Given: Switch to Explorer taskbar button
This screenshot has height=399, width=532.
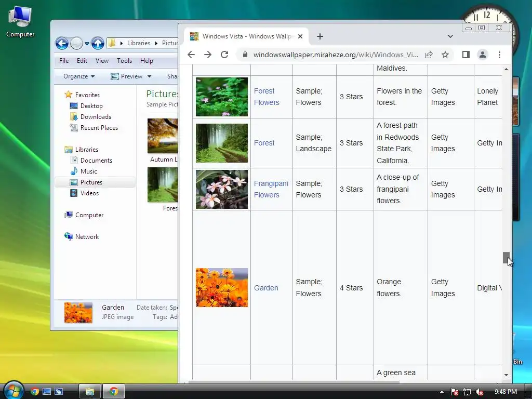Looking at the screenshot, I should (89, 392).
